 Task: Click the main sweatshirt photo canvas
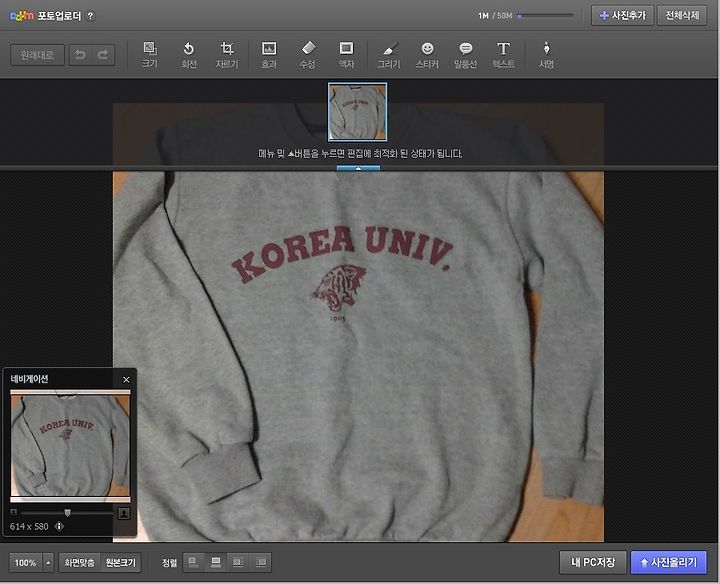coord(358,357)
